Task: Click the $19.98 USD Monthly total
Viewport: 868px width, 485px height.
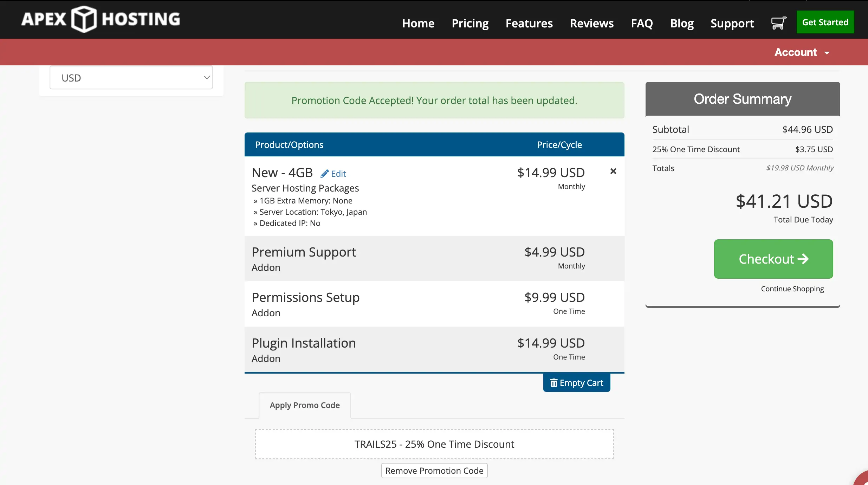Action: 800,168
